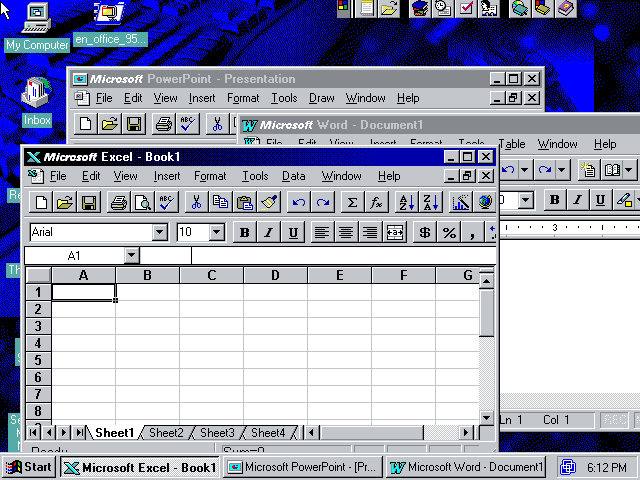Click the Copy icon in Excel toolbar
The height and width of the screenshot is (480, 640).
(x=221, y=202)
